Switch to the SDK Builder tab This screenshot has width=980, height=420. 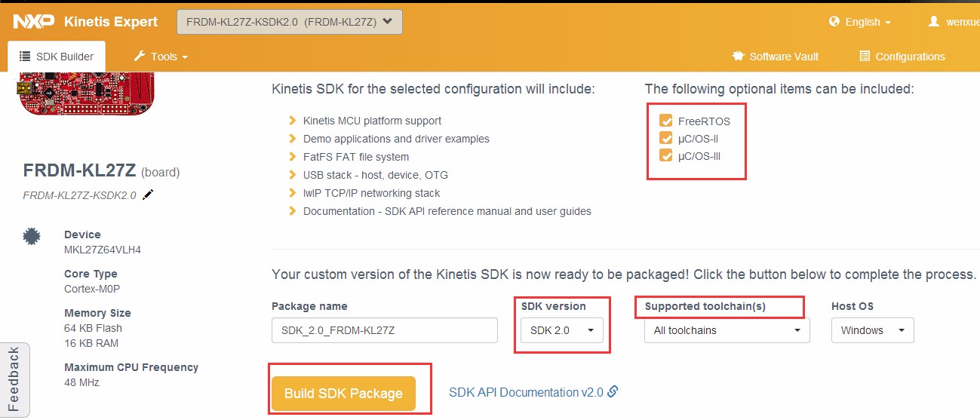57,57
